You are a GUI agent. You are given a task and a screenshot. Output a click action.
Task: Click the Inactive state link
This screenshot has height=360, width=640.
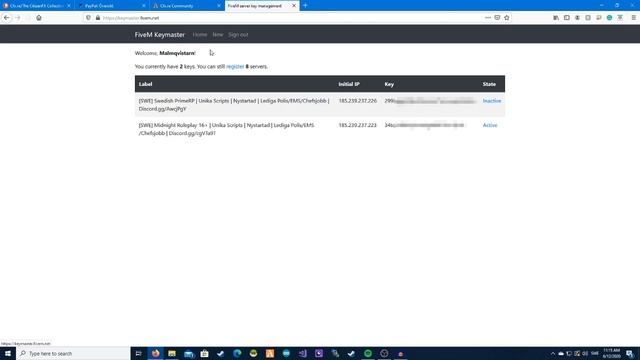(491, 101)
